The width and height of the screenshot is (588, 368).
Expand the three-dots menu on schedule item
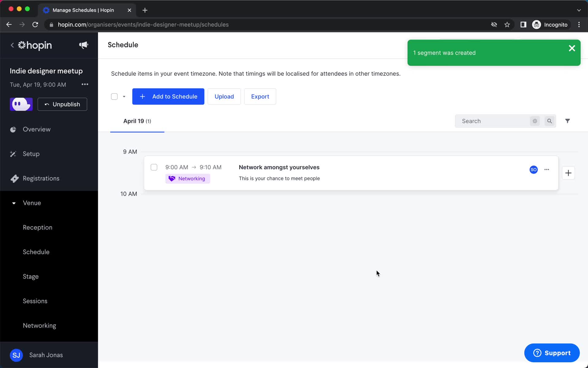547,169
